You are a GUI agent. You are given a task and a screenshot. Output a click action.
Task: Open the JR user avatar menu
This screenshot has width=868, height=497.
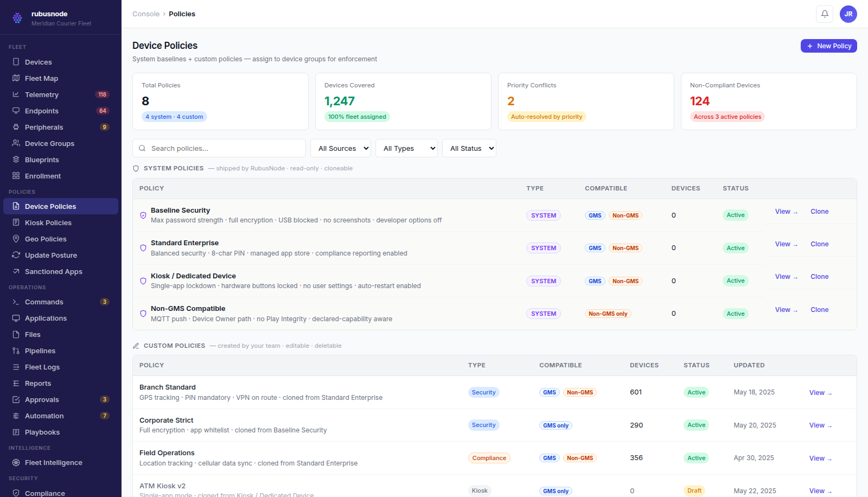tap(848, 14)
